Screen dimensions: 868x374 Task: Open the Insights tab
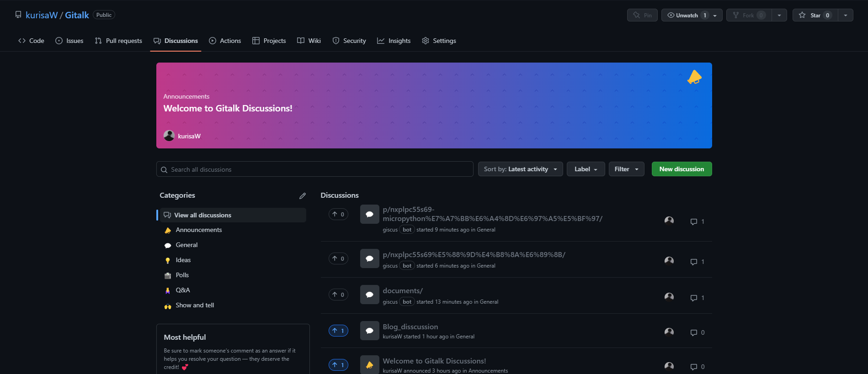click(394, 41)
